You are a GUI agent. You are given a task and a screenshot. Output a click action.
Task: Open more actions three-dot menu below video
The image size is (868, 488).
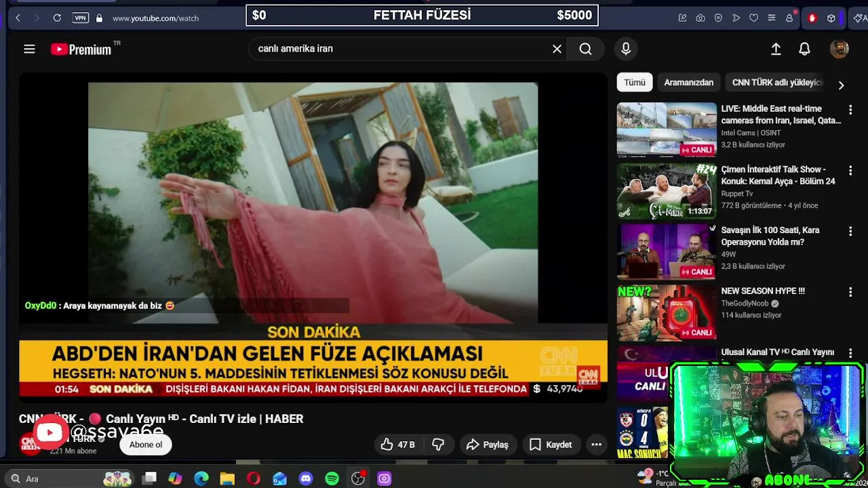click(x=597, y=445)
